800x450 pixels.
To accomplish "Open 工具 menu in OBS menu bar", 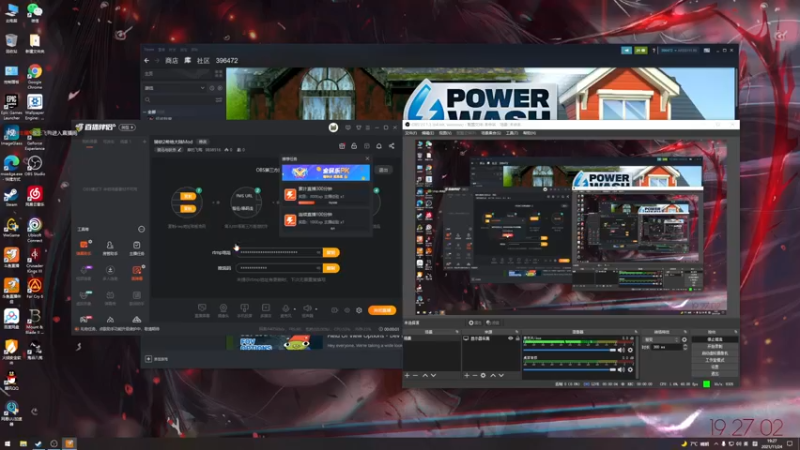I will pyautogui.click(x=512, y=133).
